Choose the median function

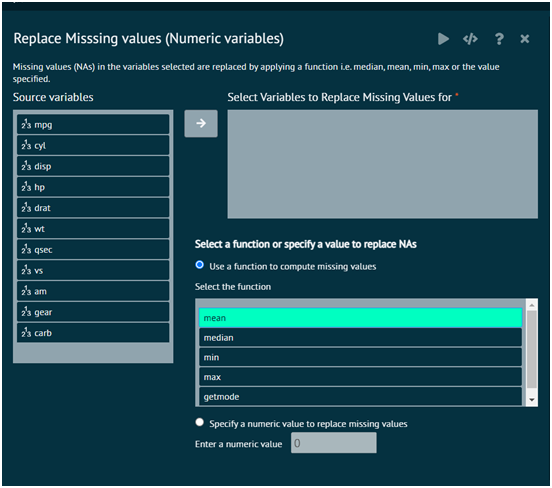(360, 338)
